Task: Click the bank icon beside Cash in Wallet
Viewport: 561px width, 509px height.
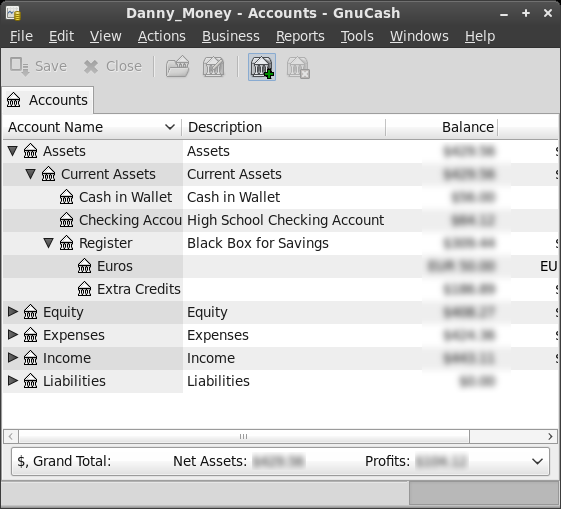Action: coord(67,197)
